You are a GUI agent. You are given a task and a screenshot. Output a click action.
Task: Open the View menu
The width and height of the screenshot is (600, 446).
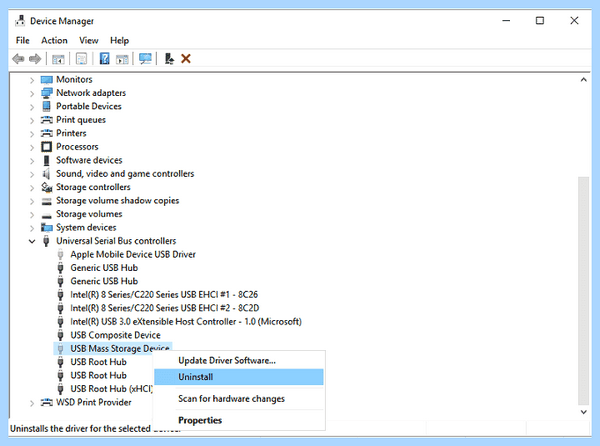88,40
